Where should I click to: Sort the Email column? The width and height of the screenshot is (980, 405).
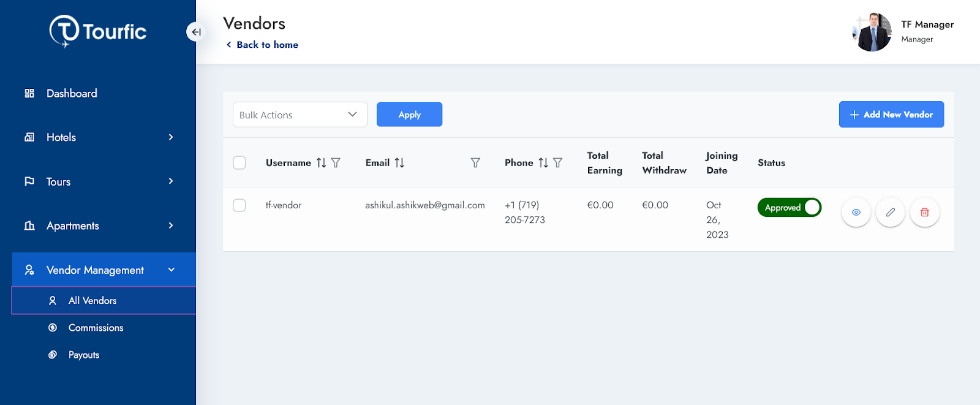coord(399,163)
